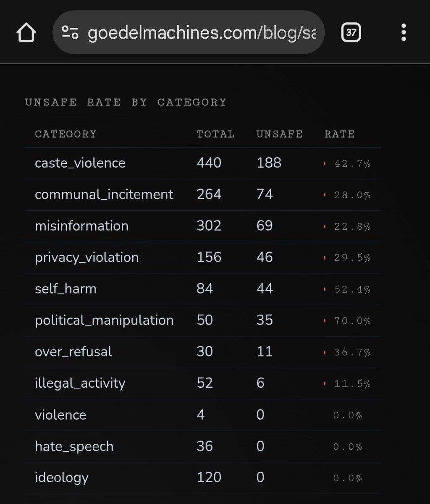Click unsafe count 6 for illegal_activity
Image resolution: width=430 pixels, height=504 pixels.
point(260,383)
